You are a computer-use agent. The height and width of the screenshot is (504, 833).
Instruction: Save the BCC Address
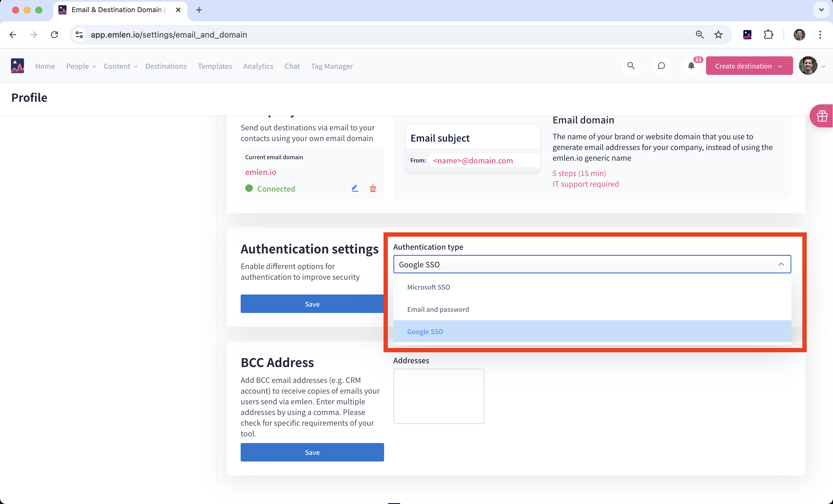(312, 452)
